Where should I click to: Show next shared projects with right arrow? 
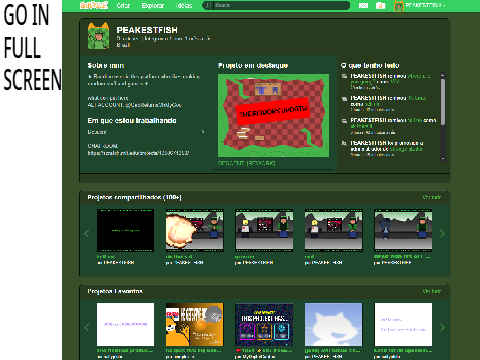(x=442, y=233)
